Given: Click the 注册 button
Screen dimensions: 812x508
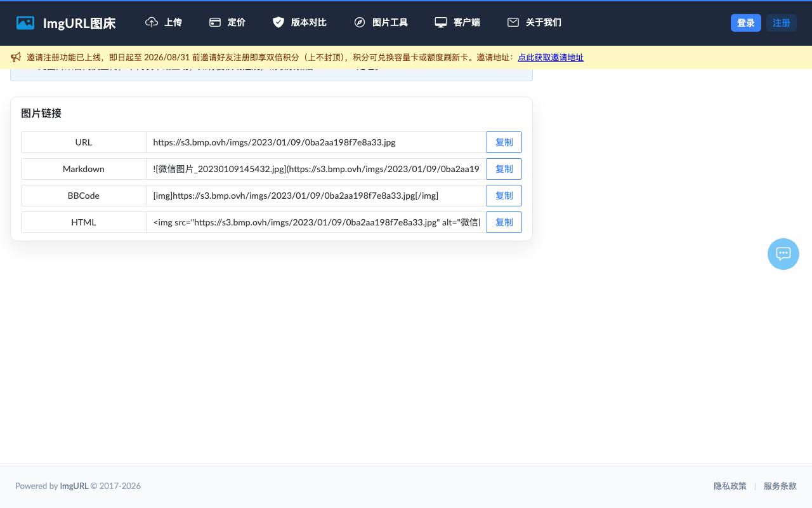Looking at the screenshot, I should [x=781, y=23].
